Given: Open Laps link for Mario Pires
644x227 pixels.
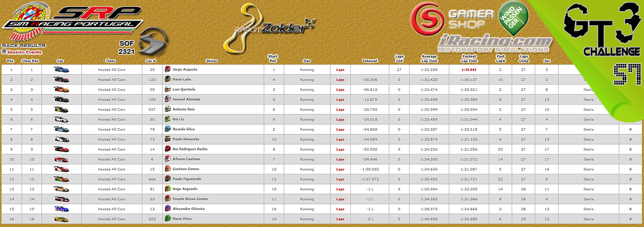Looking at the screenshot, I should [x=340, y=219].
